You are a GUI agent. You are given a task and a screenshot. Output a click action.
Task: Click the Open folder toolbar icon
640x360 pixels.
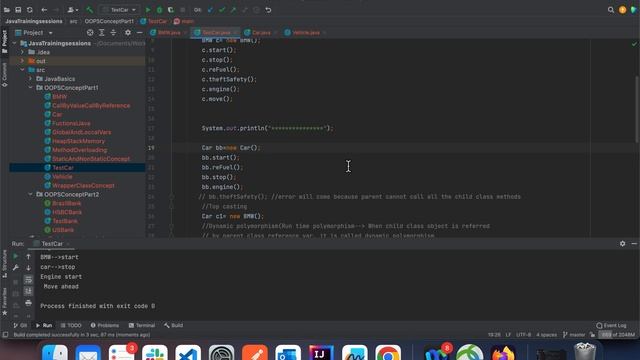click(7, 10)
